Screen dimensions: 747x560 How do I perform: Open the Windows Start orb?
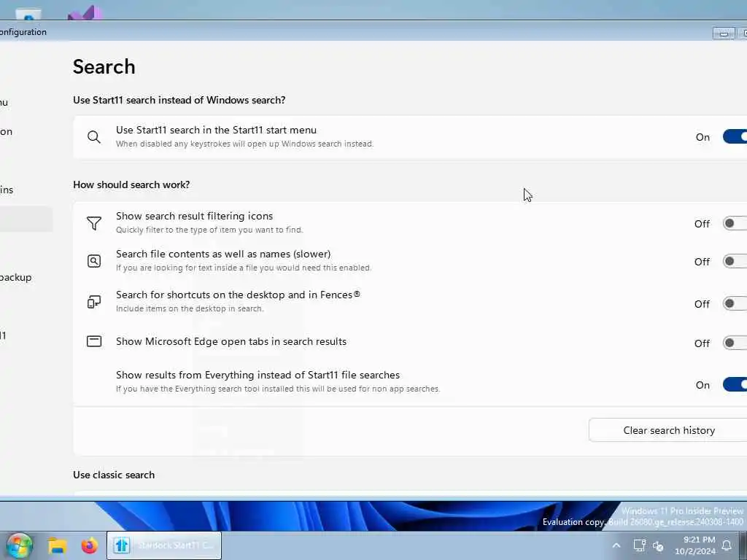pos(19,545)
